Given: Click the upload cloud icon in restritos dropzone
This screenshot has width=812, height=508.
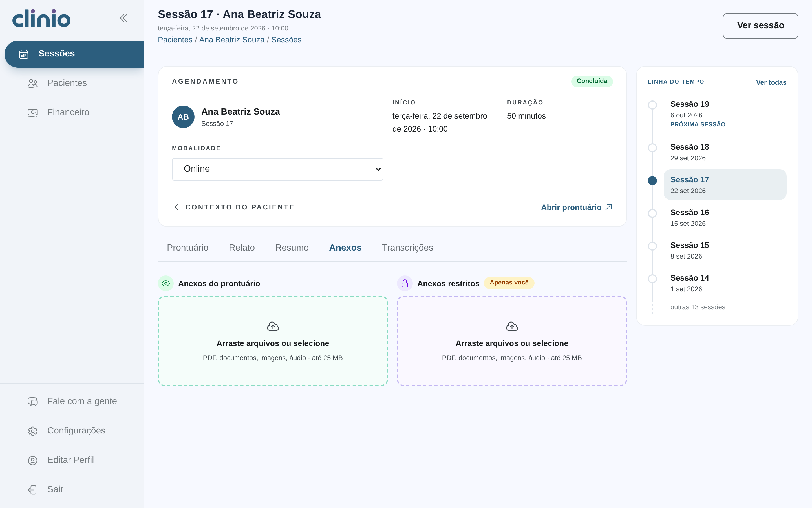Looking at the screenshot, I should (x=512, y=326).
